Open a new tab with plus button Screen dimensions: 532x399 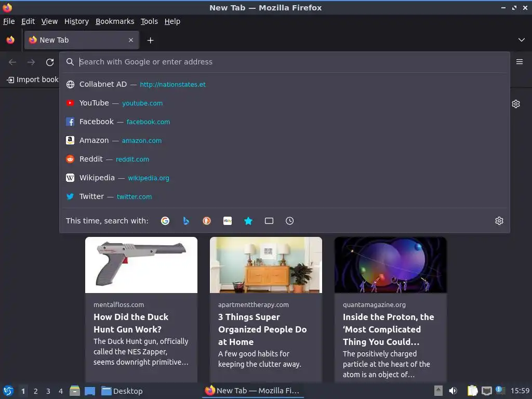150,41
